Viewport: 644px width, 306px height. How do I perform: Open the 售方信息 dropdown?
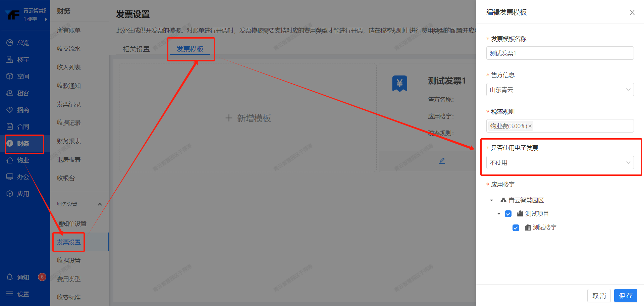(559, 90)
